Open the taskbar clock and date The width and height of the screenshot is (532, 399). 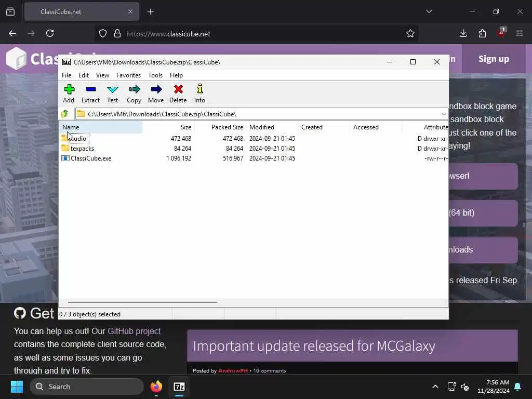pyautogui.click(x=494, y=387)
